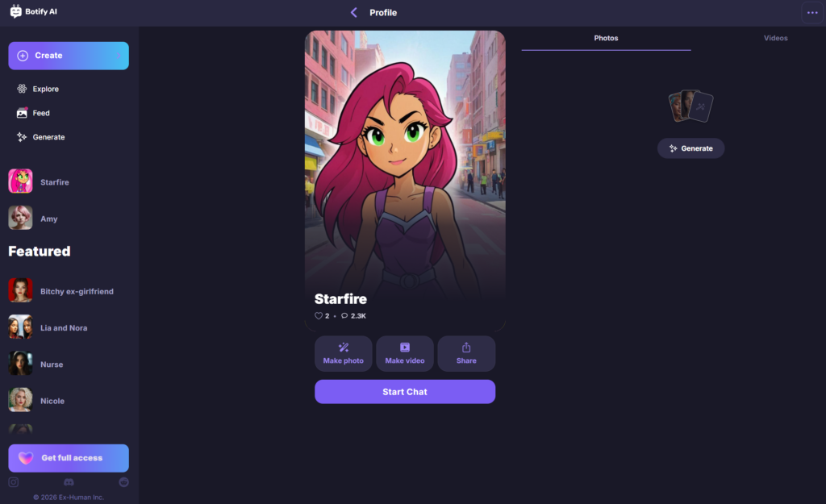Go back using the Profile chevron arrow
This screenshot has width=826, height=504.
coord(354,12)
